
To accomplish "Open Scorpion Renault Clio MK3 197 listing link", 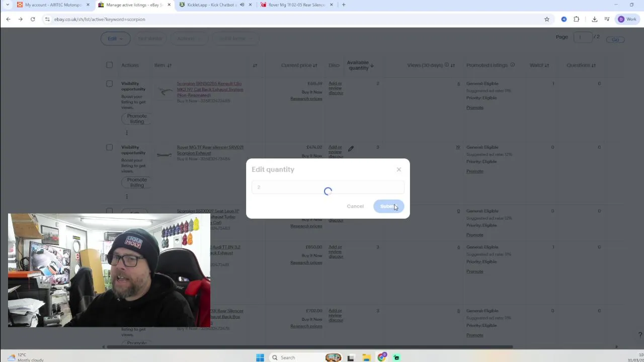I will point(210,89).
